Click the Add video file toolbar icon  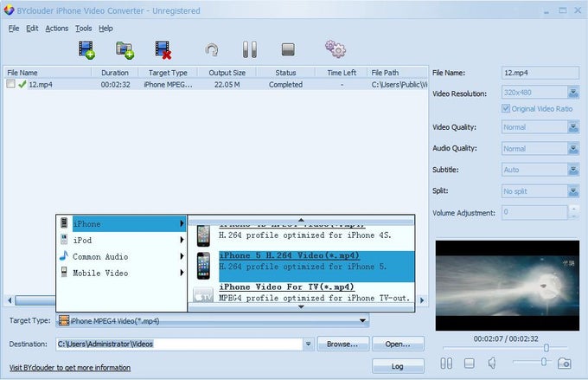[86, 50]
